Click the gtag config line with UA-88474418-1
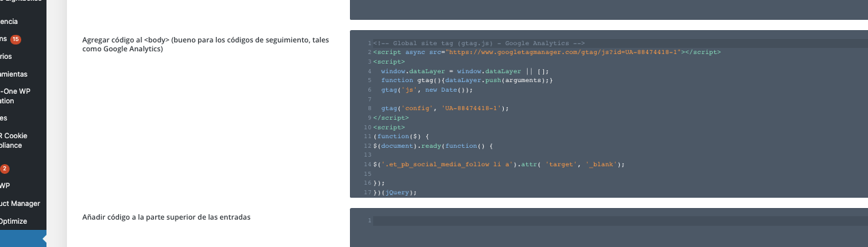868x247 pixels. [446, 108]
